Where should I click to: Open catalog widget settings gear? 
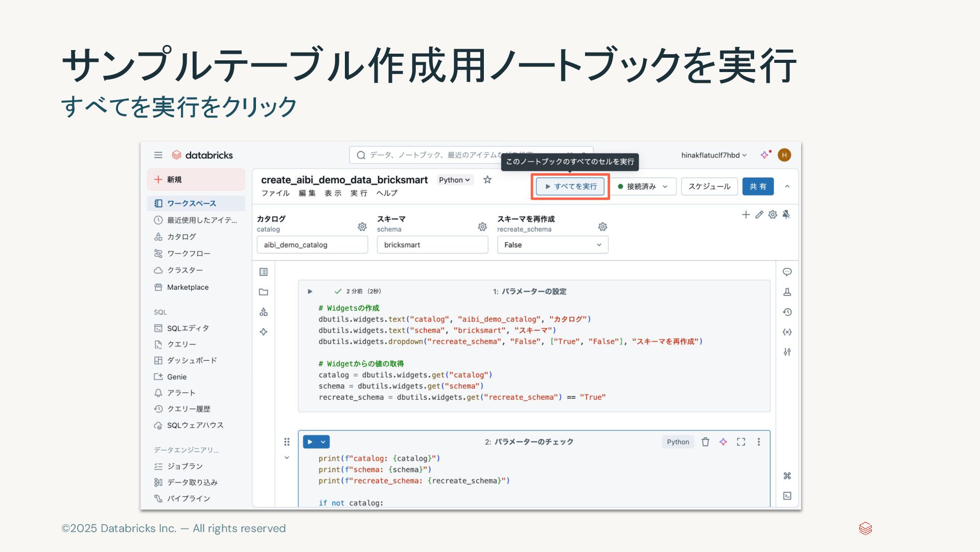click(362, 226)
